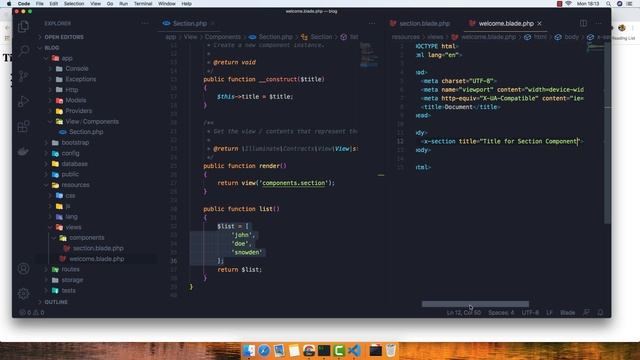Collapse the views folder
The image size is (640, 360).
tap(73, 227)
